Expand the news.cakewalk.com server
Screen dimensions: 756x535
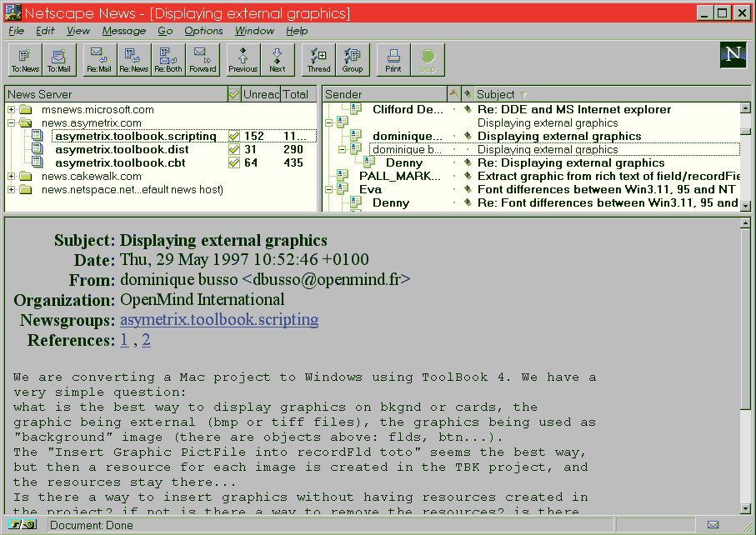click(x=12, y=177)
